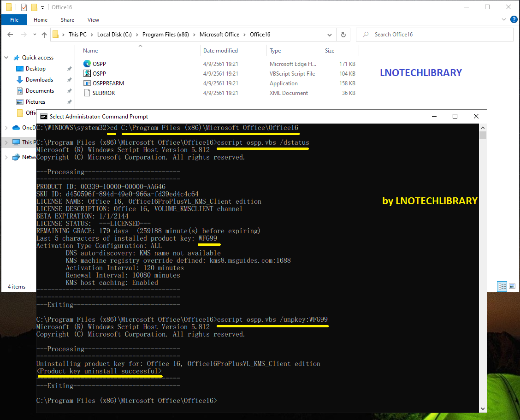Image resolution: width=520 pixels, height=420 pixels.
Task: Go back using the back arrow
Action: click(x=10, y=35)
